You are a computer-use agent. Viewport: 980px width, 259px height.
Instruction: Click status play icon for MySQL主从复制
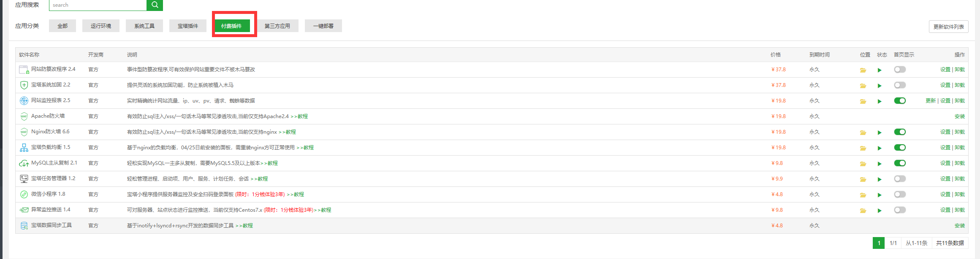coord(880,164)
